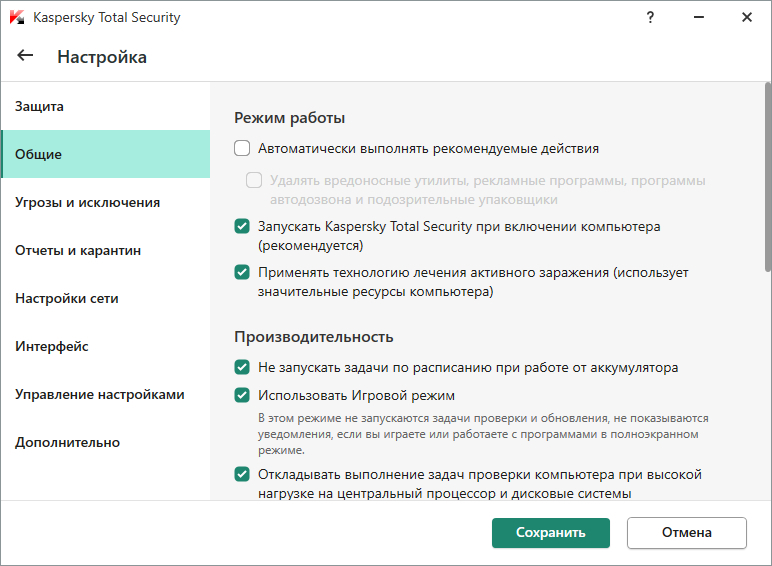Viewport: 772px width, 566px height.
Task: Open help via the question mark icon
Action: click(651, 18)
